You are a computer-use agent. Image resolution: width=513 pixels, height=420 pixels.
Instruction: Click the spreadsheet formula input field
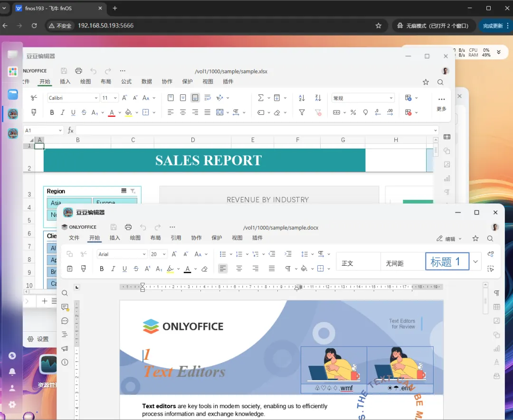pyautogui.click(x=254, y=131)
